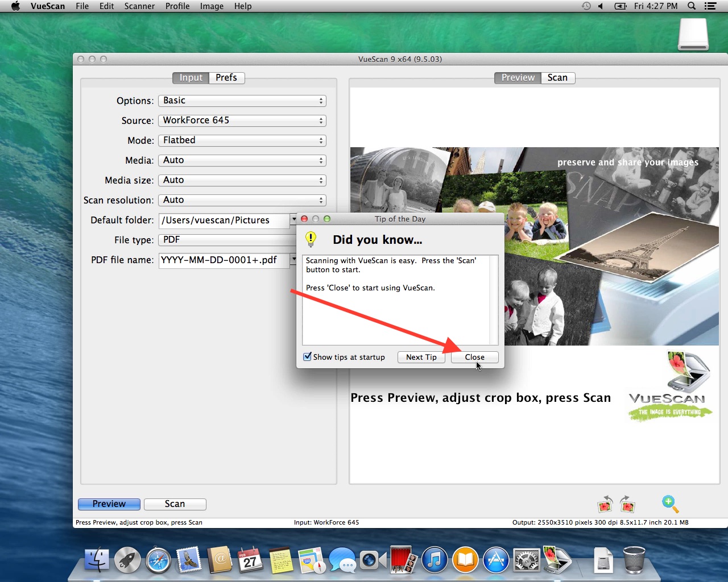Close the Tip of the Day dialog
728x582 pixels.
coord(474,357)
